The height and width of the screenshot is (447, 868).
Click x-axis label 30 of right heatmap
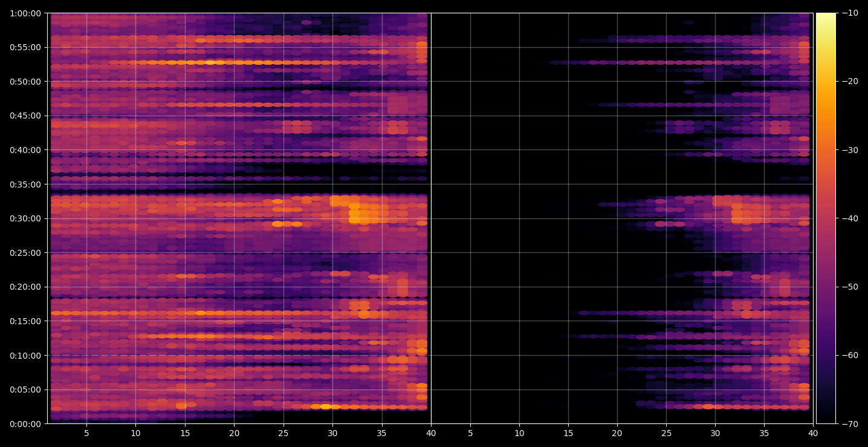coord(715,433)
